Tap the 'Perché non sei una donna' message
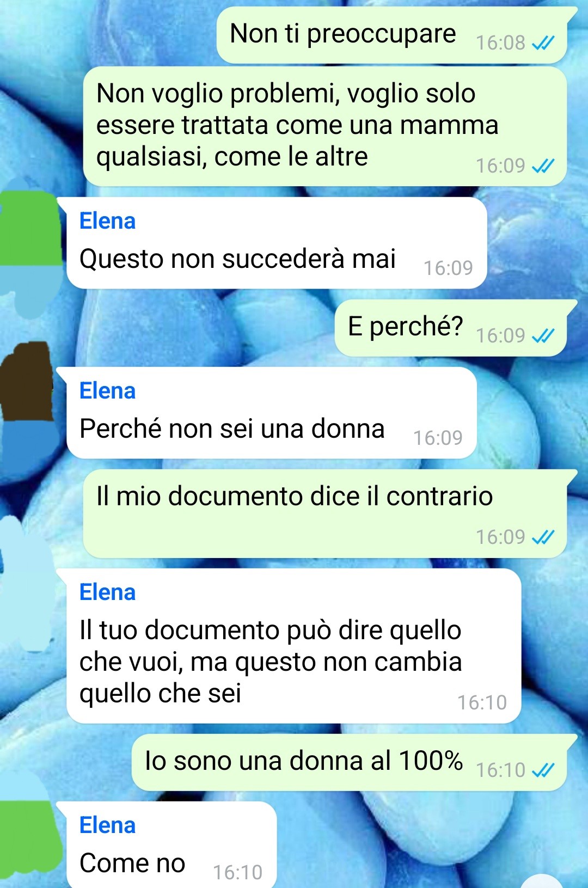 pos(272,413)
